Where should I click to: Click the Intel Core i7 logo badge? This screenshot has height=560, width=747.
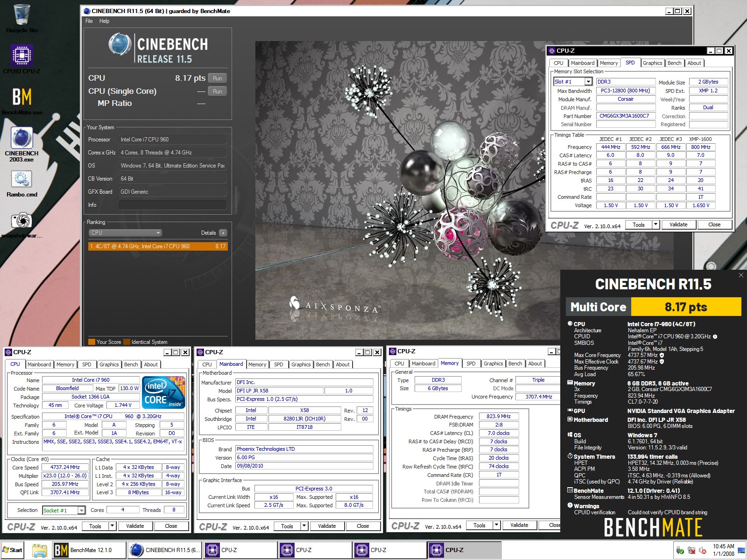pos(164,392)
